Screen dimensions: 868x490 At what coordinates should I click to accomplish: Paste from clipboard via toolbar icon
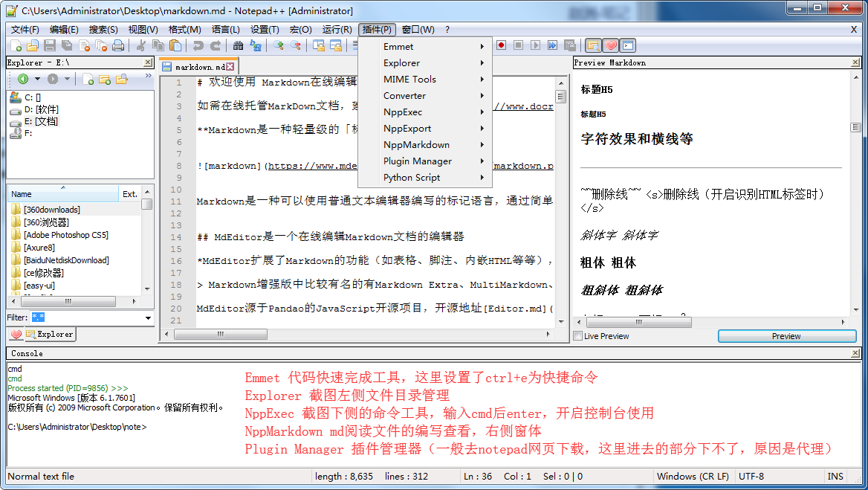click(x=175, y=45)
